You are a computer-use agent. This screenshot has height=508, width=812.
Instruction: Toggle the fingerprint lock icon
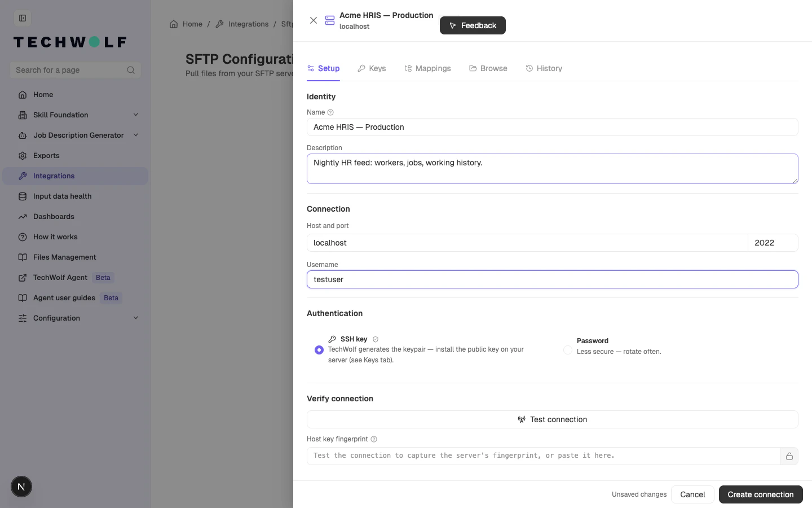click(x=789, y=456)
